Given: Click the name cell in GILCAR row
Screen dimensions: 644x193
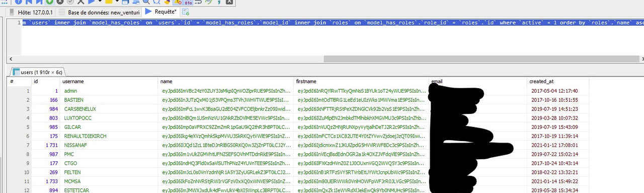Looking at the screenshot, I should (x=226, y=127).
